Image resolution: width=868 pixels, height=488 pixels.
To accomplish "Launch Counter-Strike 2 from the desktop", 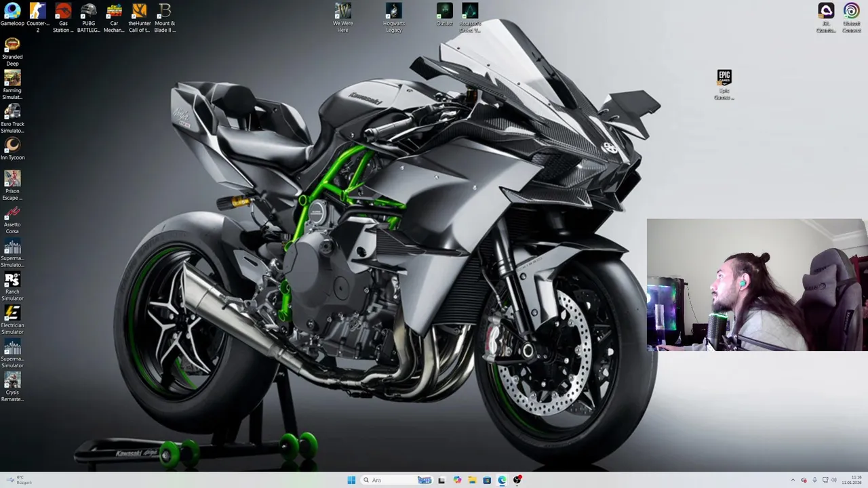I will point(38,18).
